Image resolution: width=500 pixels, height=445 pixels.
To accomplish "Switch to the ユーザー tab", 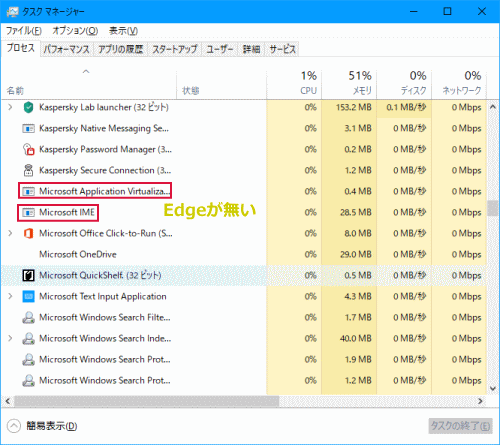I will [x=220, y=49].
